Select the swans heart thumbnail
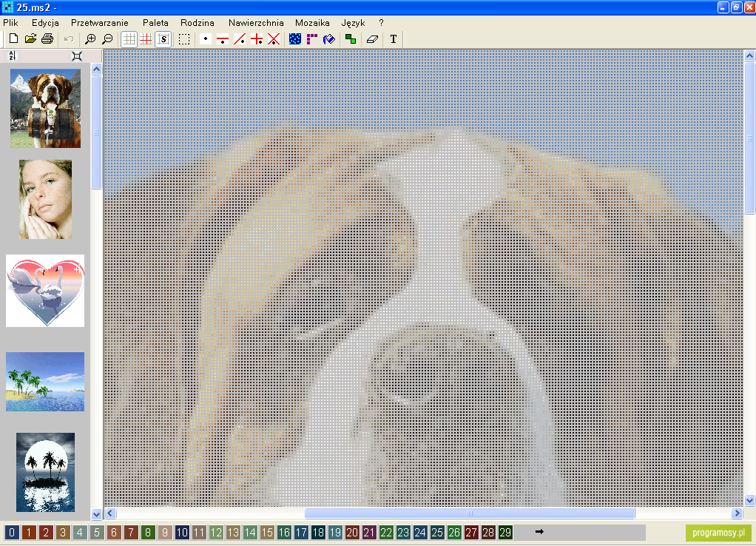The image size is (756, 546). click(x=45, y=291)
